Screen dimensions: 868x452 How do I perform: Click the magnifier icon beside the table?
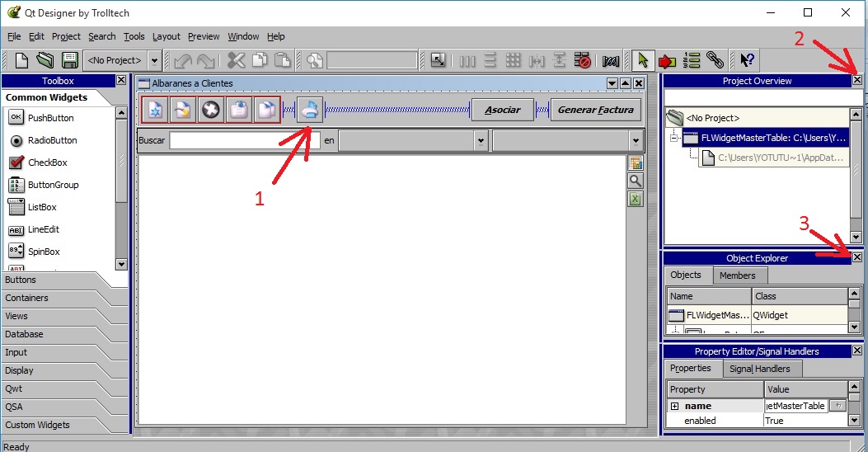point(636,181)
